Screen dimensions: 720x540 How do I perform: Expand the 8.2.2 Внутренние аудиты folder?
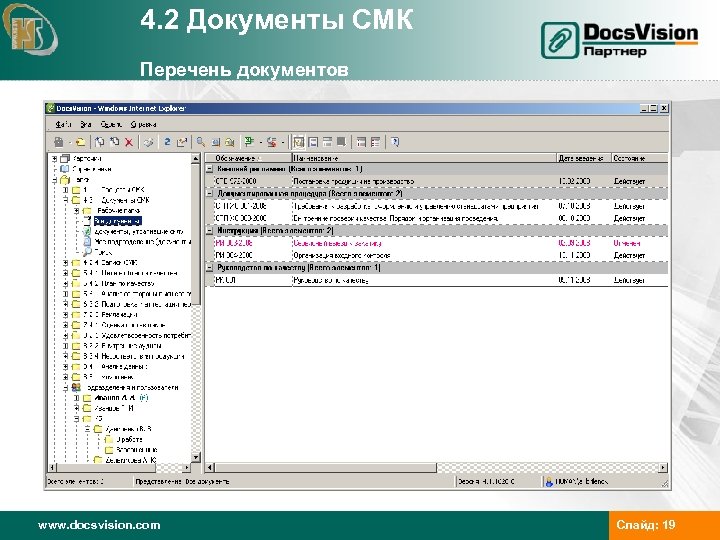click(x=66, y=346)
